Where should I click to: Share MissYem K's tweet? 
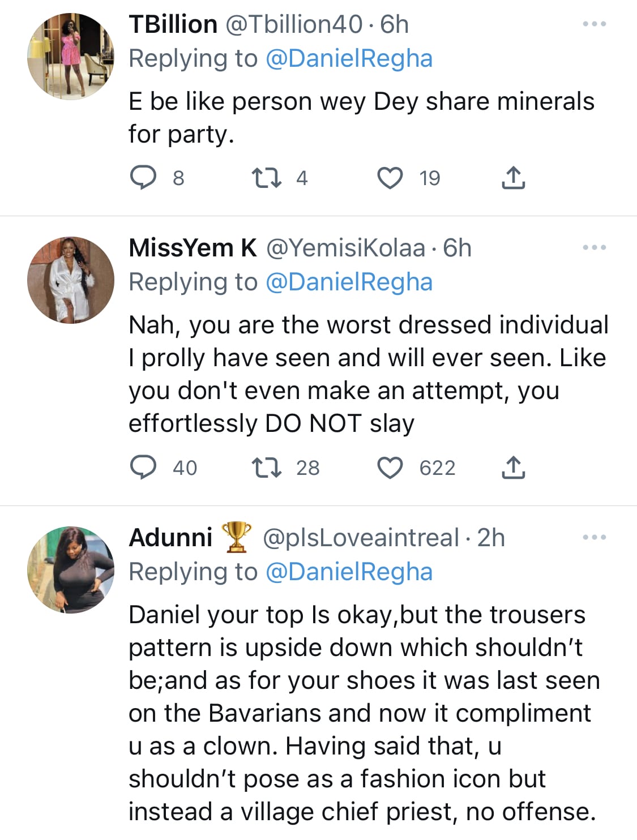pyautogui.click(x=513, y=468)
